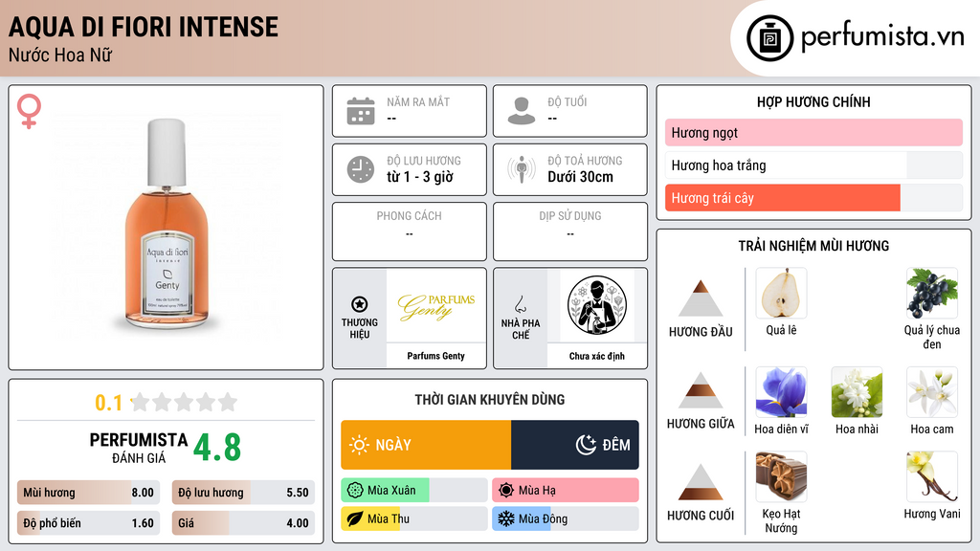Click the person icon beside Độ tuổi
This screenshot has height=551, width=980.
click(522, 111)
